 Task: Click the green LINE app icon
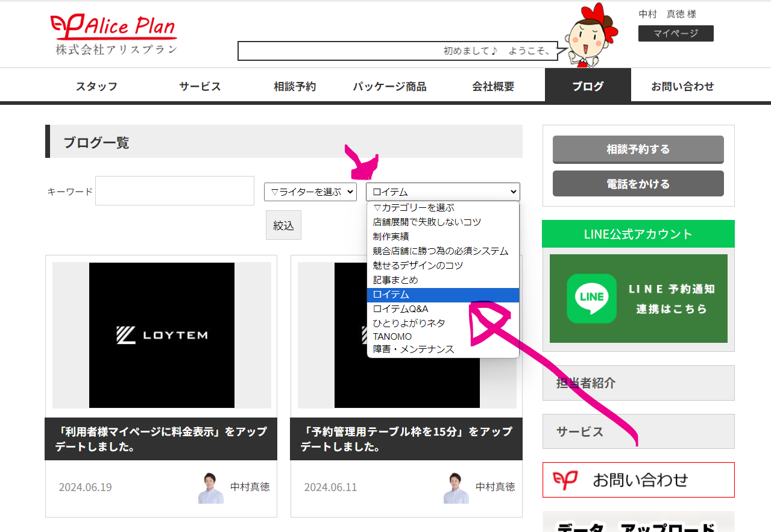click(591, 298)
